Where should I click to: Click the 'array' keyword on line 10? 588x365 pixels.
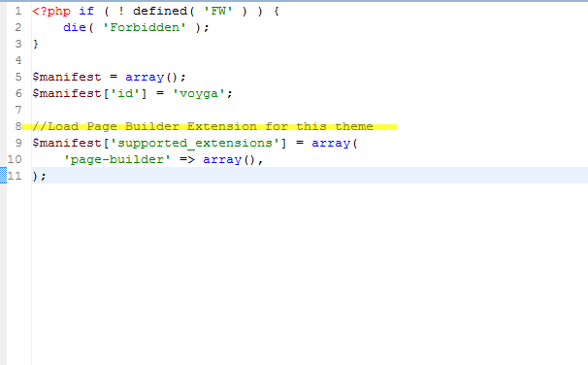click(222, 159)
